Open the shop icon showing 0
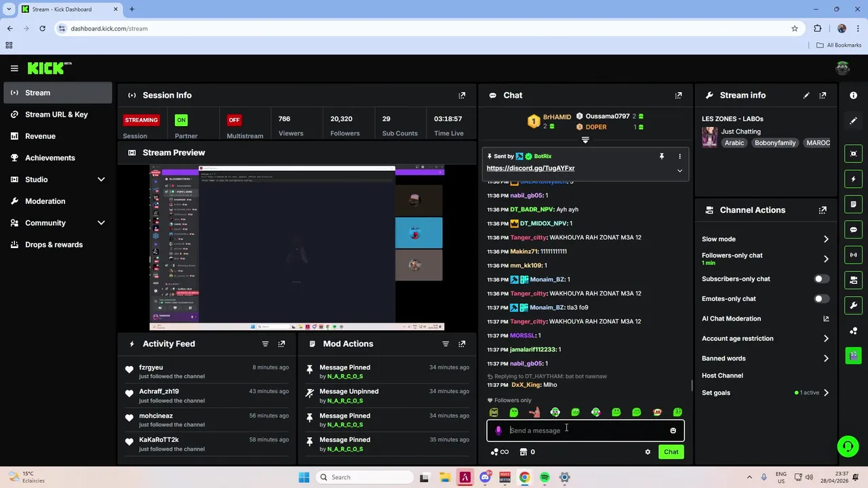 coord(527,452)
